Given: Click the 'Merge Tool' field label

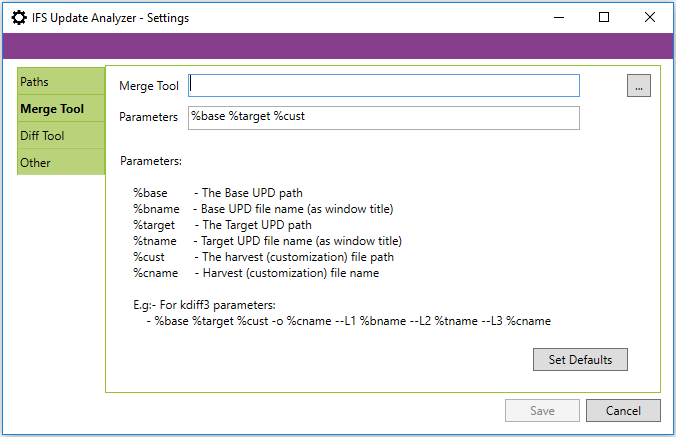Looking at the screenshot, I should pos(149,86).
